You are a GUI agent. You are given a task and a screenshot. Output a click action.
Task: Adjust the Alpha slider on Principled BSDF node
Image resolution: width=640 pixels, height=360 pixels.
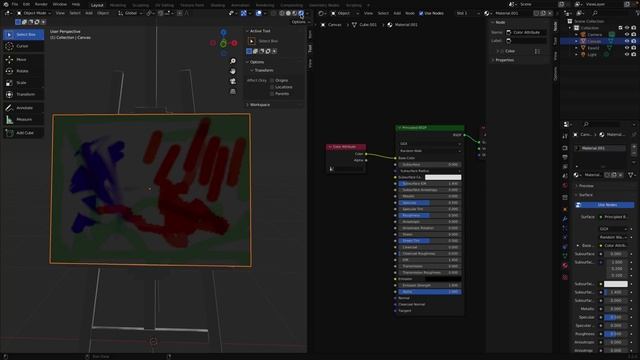430,292
